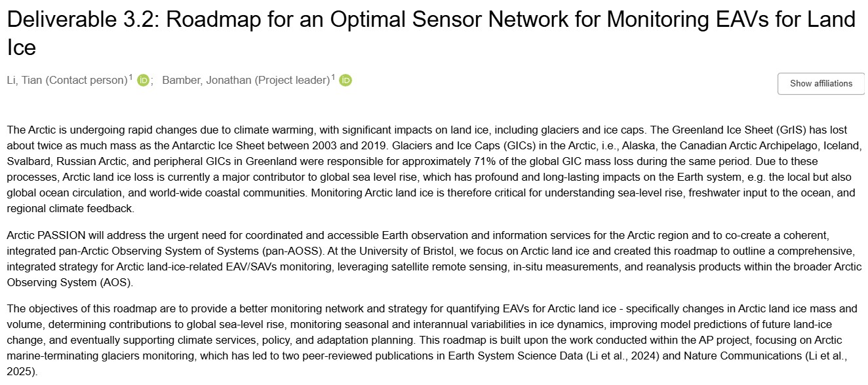Click the word "Ice" on title's second line
The image size is (868, 385).
point(22,47)
